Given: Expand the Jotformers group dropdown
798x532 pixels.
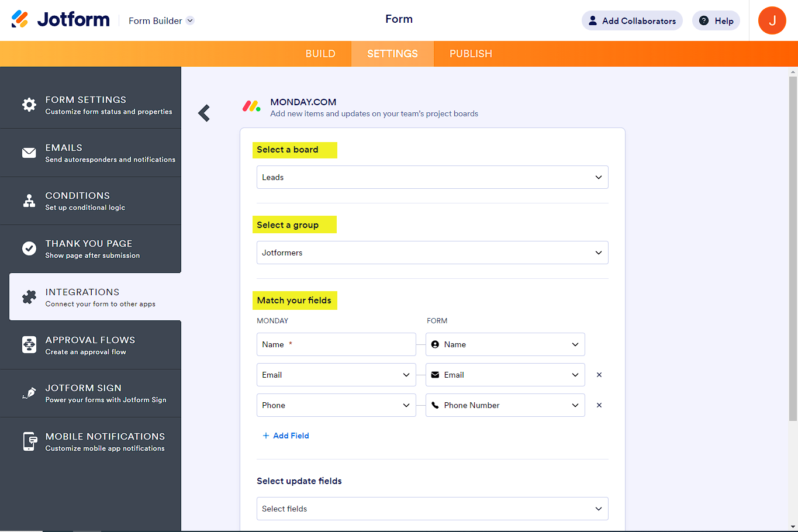Looking at the screenshot, I should (x=432, y=253).
